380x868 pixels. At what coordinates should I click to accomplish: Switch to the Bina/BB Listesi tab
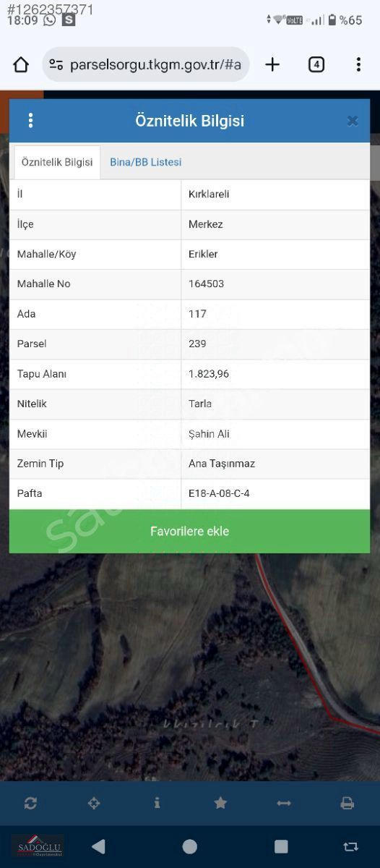146,162
